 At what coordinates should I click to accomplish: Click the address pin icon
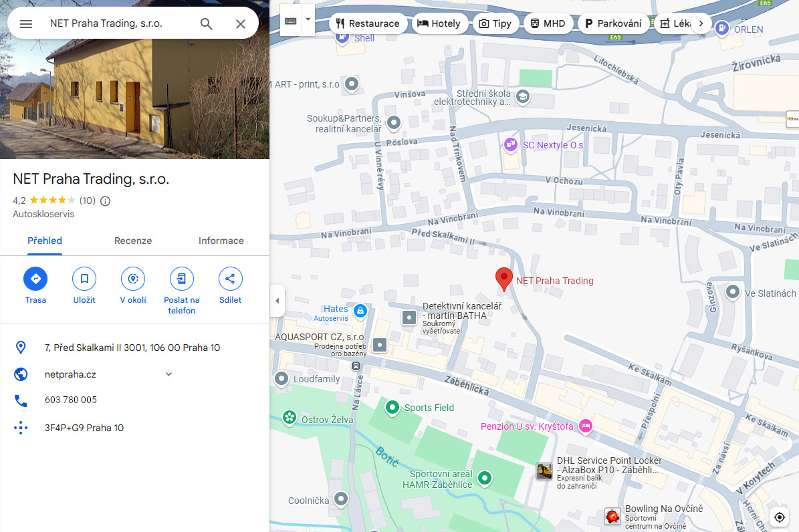click(x=20, y=348)
